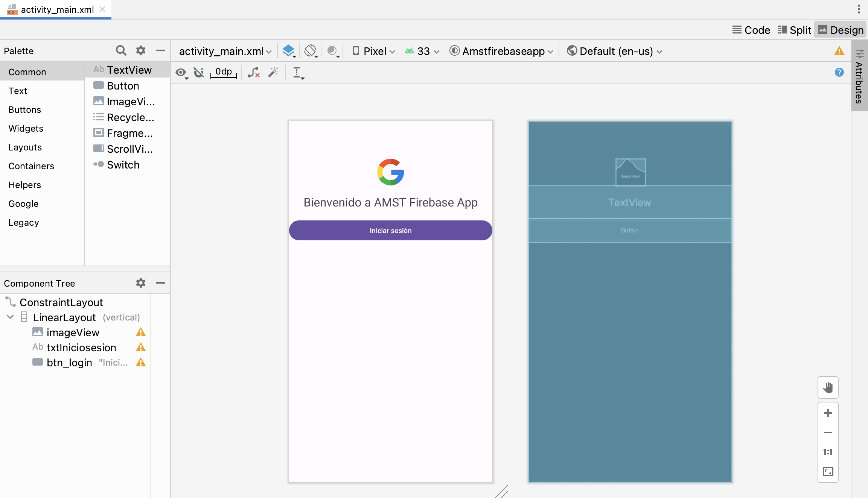Select Button in the palette list
This screenshot has width=868, height=498.
128,86
